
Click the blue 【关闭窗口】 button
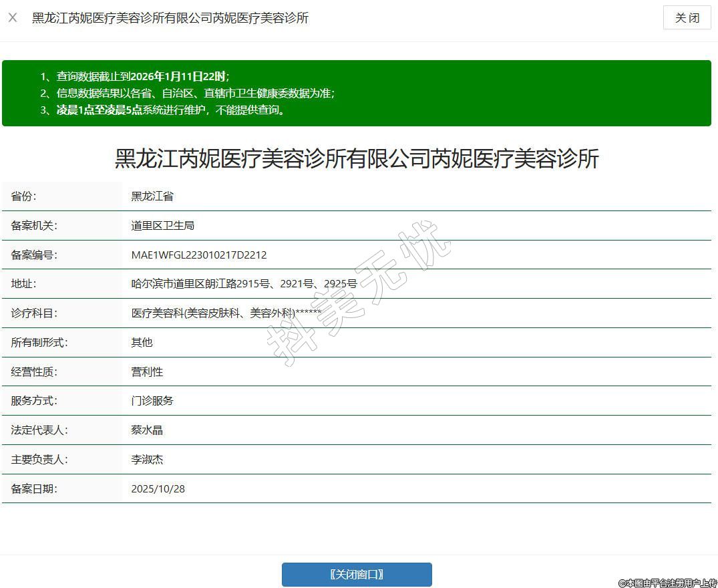coord(357,575)
